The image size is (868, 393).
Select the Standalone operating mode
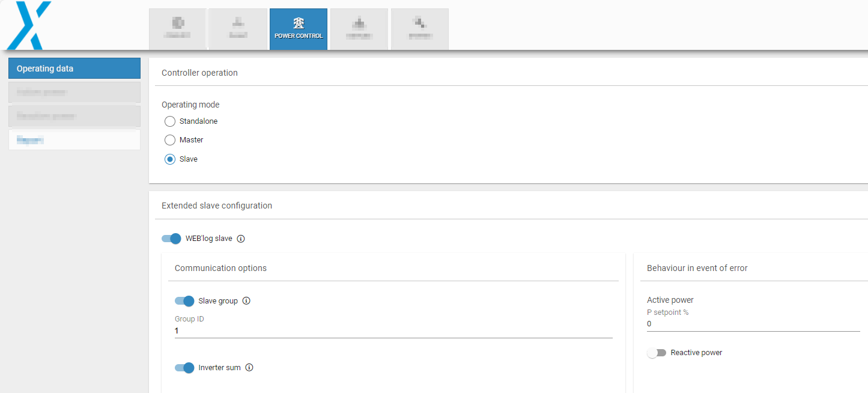[170, 121]
